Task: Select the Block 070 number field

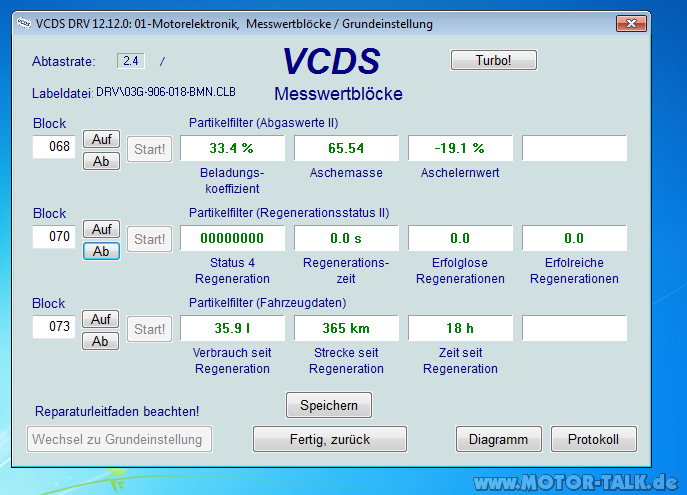Action: coord(54,238)
